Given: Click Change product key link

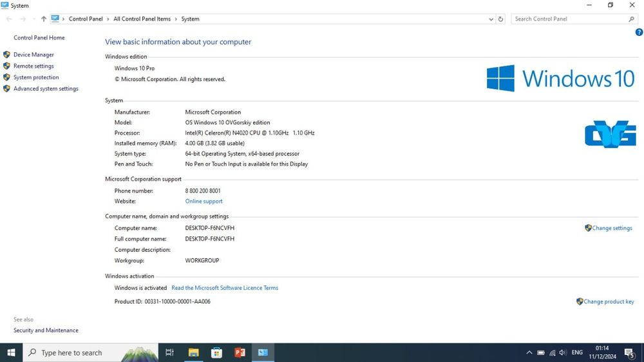Looking at the screenshot, I should (x=609, y=301).
